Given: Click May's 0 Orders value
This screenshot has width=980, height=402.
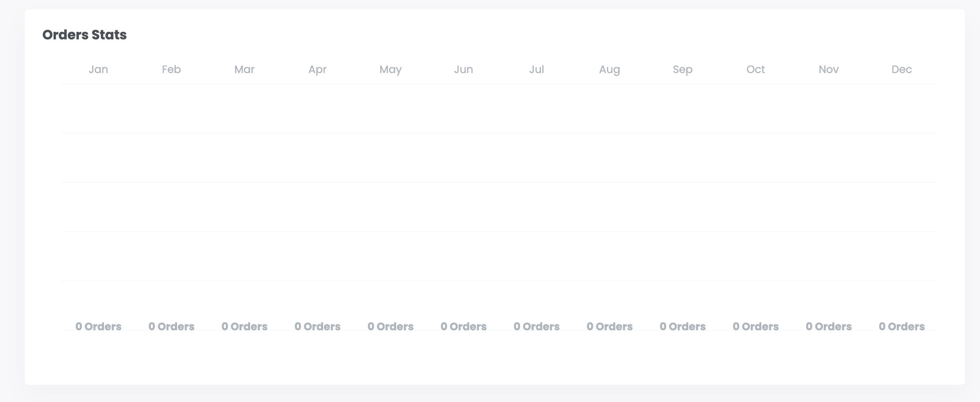Looking at the screenshot, I should click(x=390, y=327).
